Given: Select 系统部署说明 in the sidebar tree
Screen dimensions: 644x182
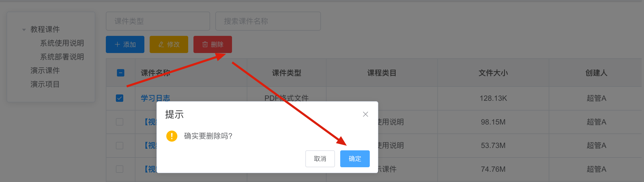Looking at the screenshot, I should coord(62,57).
